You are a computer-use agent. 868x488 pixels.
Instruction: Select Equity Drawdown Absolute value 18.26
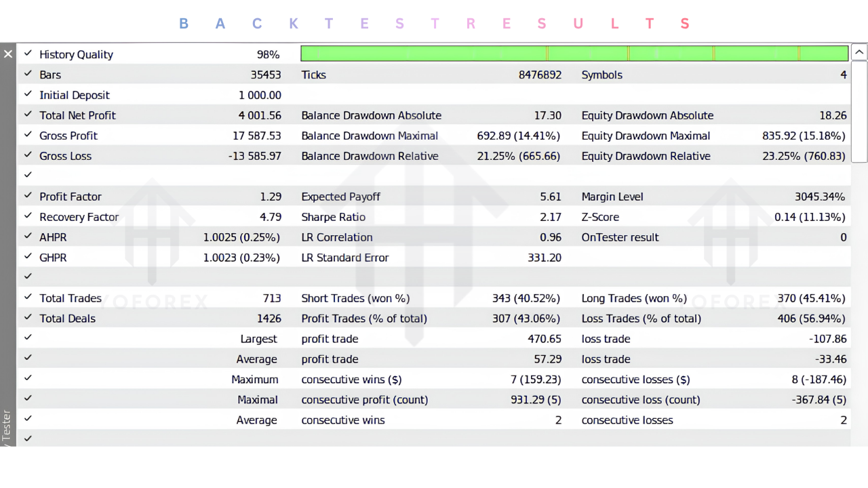point(833,115)
